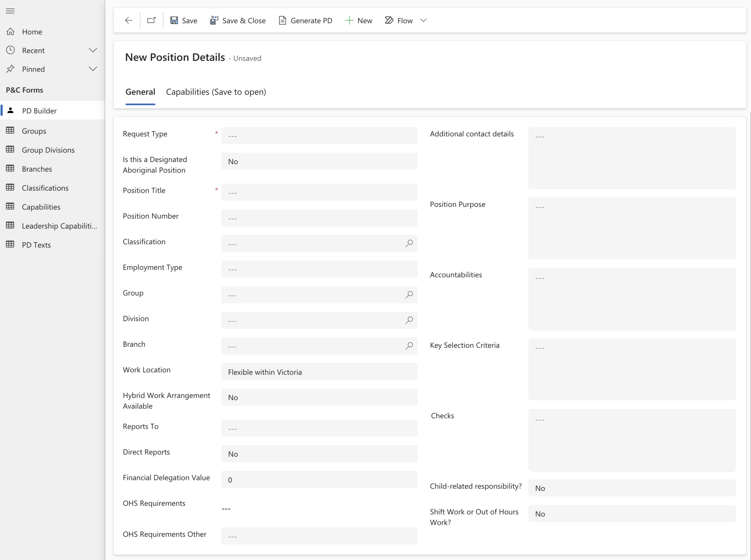Toggle Hybrid Work Arrangement Available value
The width and height of the screenshot is (751, 560).
(319, 397)
